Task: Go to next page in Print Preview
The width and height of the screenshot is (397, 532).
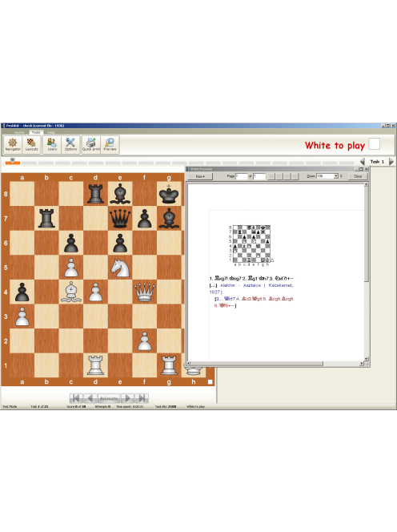Action: click(x=287, y=176)
